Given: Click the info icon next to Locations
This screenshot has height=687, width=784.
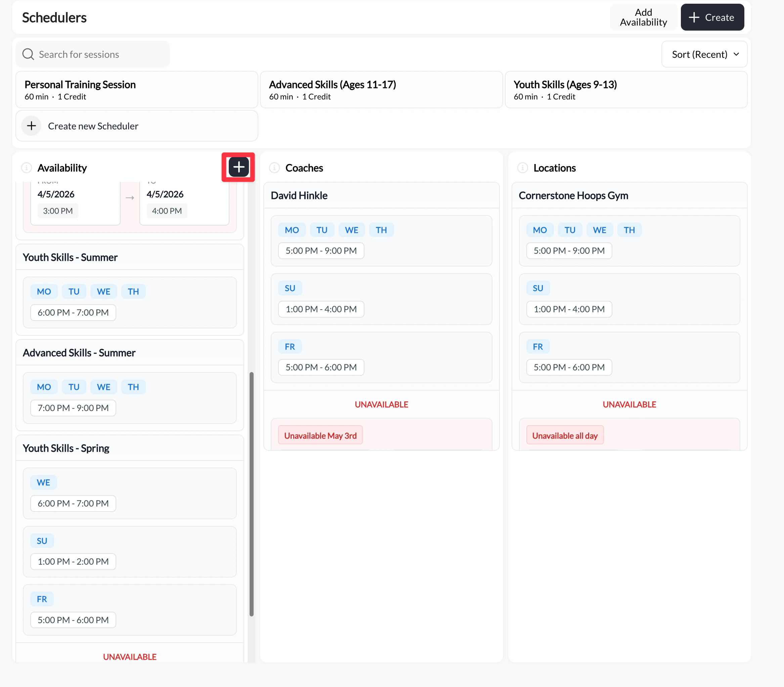Looking at the screenshot, I should click(523, 168).
